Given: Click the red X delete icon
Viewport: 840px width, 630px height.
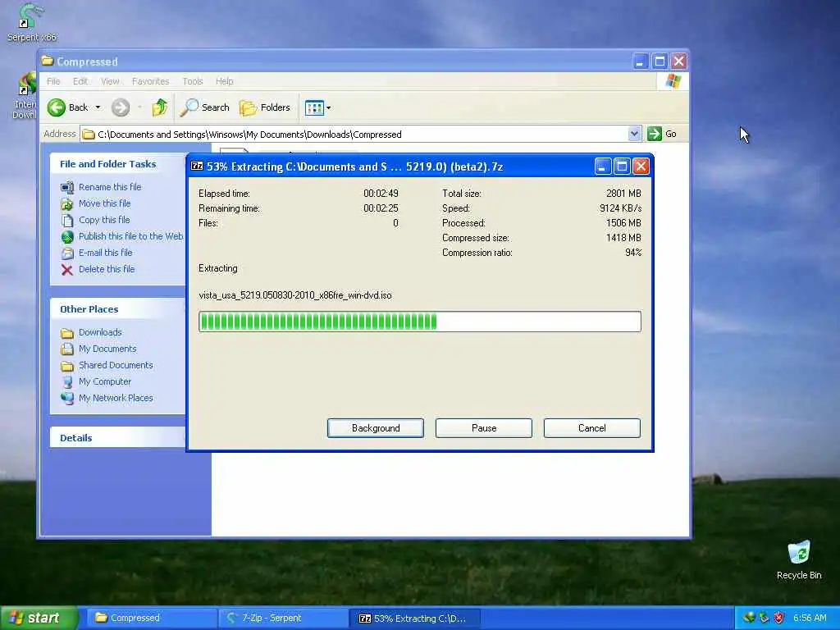Looking at the screenshot, I should tap(67, 270).
